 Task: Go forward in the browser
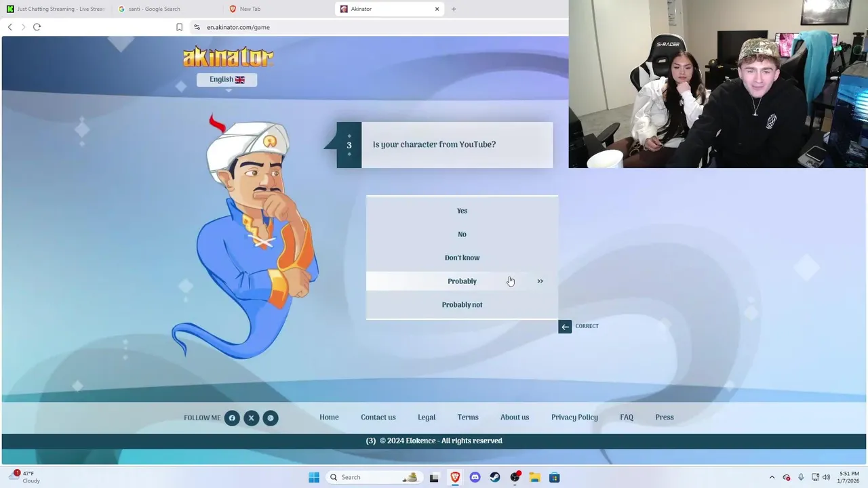(23, 27)
